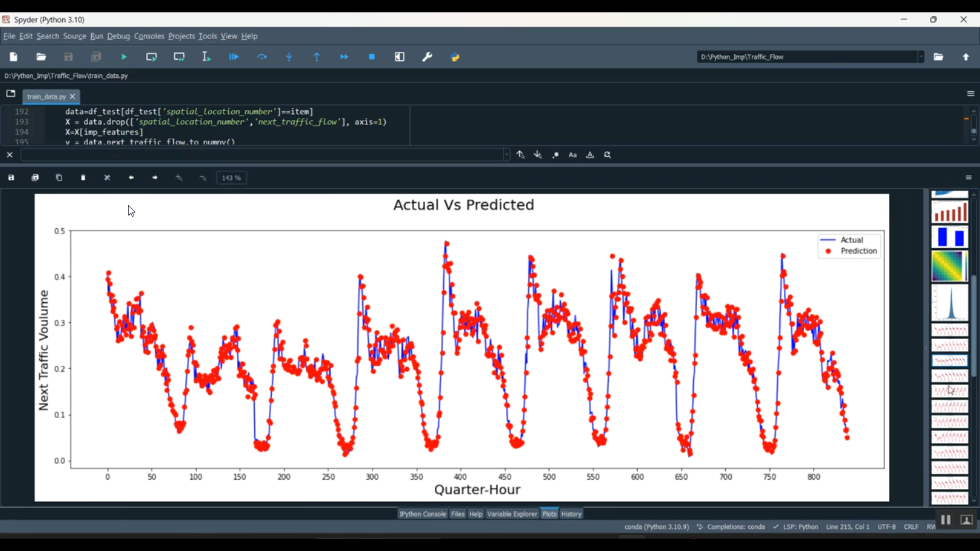Enable maximize current pane toggle

399,57
